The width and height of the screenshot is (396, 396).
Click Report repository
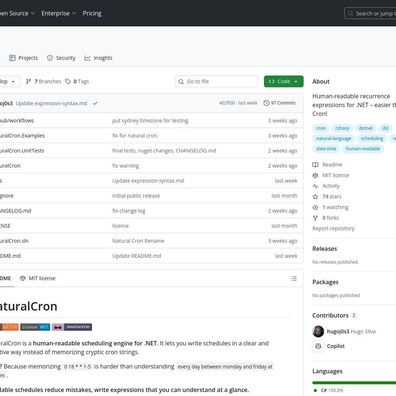pos(333,229)
